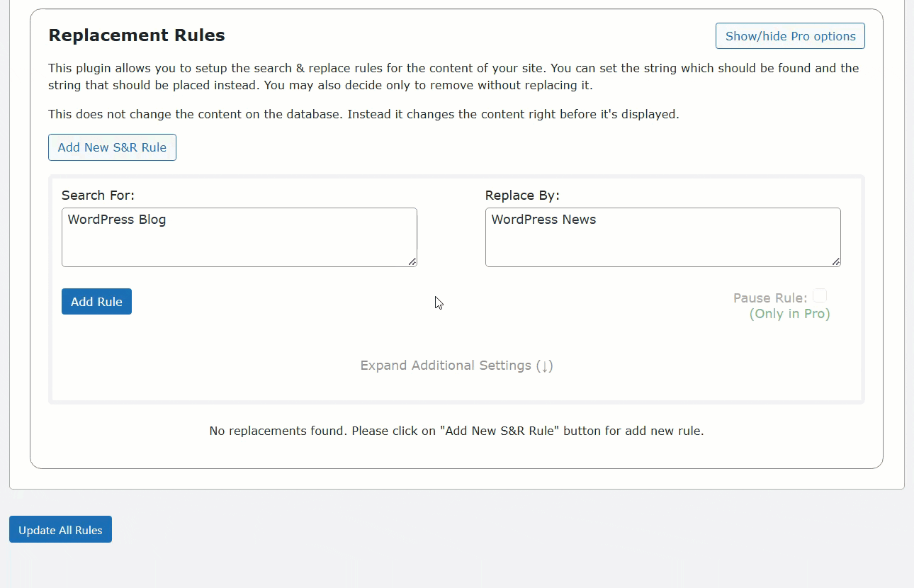Image resolution: width=914 pixels, height=588 pixels.
Task: Click the 'does not change the content' sentence
Action: (363, 114)
